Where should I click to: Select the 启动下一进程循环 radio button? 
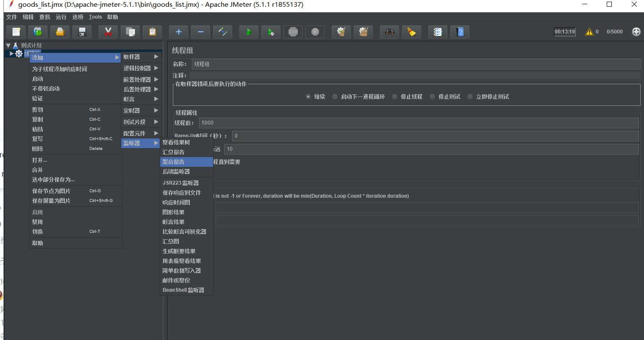coord(335,97)
